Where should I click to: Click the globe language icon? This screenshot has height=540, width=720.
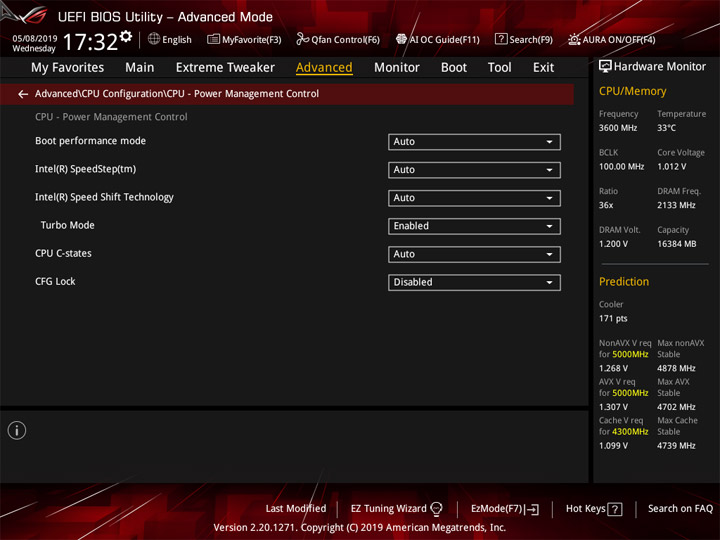coord(154,39)
